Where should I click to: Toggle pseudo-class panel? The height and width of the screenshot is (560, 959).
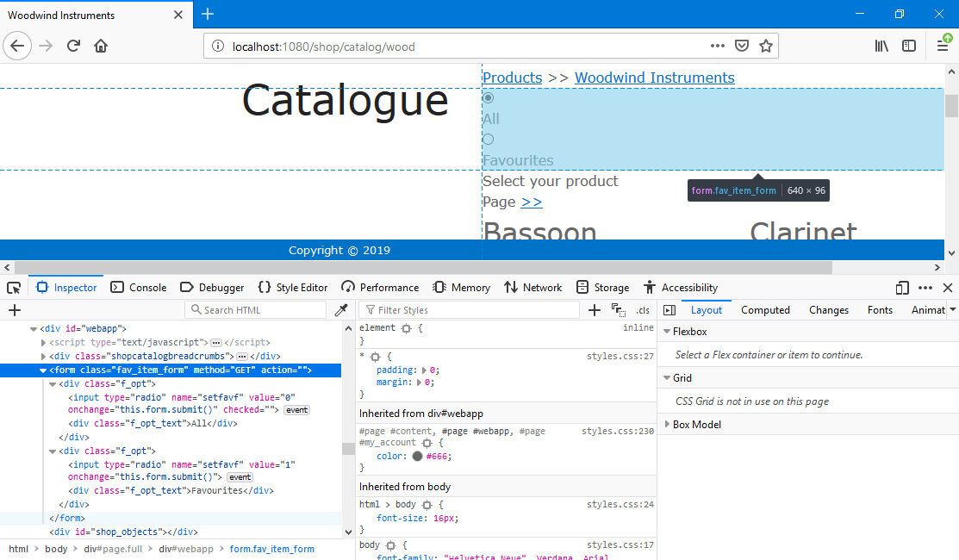tap(619, 310)
